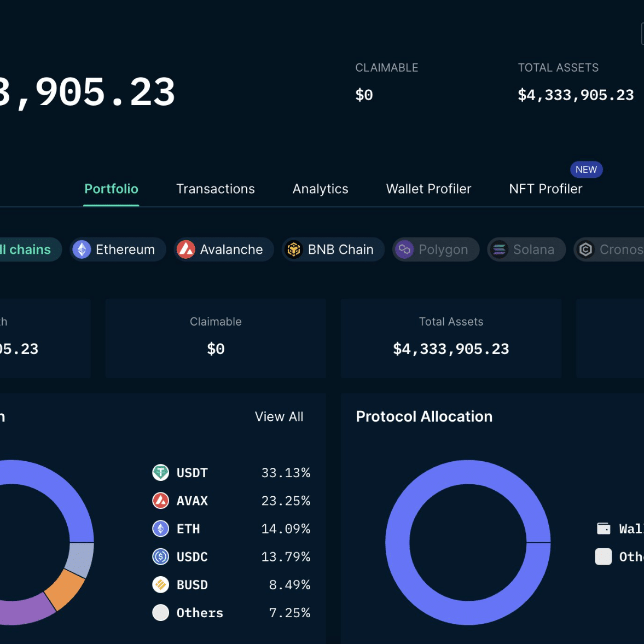This screenshot has width=644, height=644.
Task: Click the AVAX token icon
Action: (160, 500)
